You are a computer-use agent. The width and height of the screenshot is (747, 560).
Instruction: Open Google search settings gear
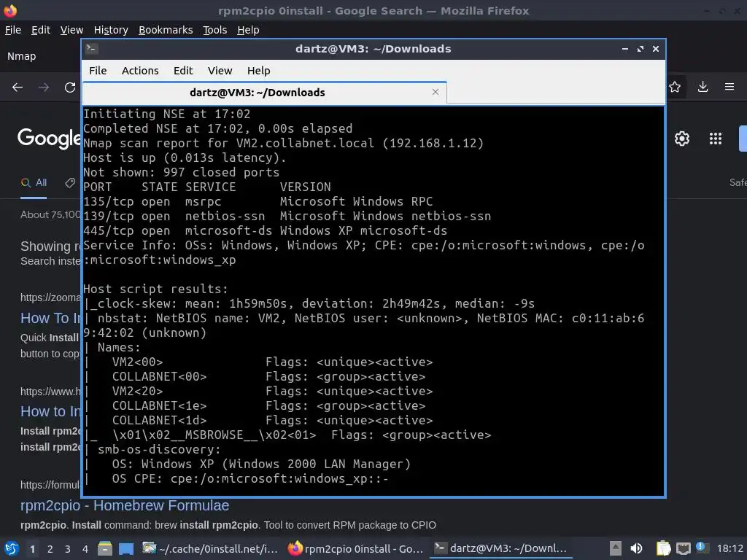682,139
